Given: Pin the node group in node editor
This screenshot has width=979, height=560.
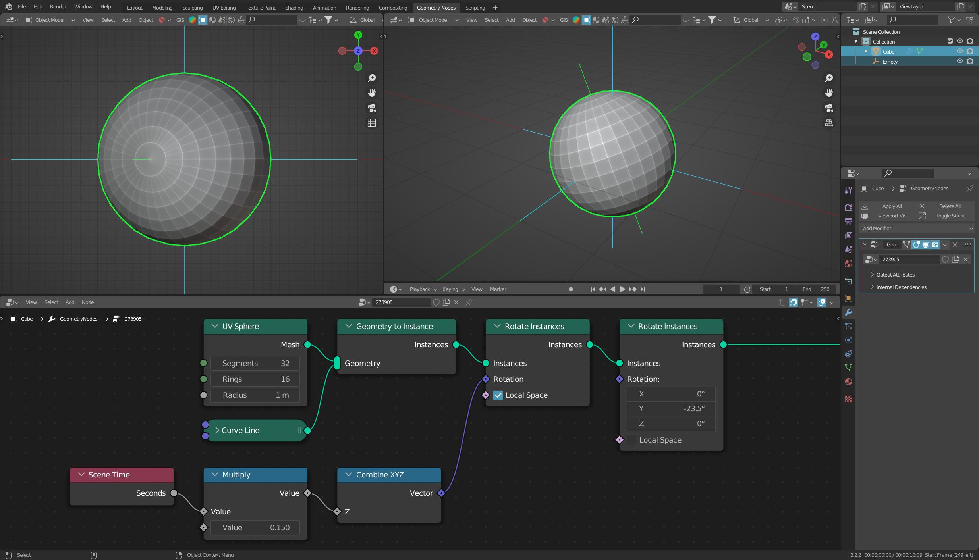Looking at the screenshot, I should click(469, 302).
